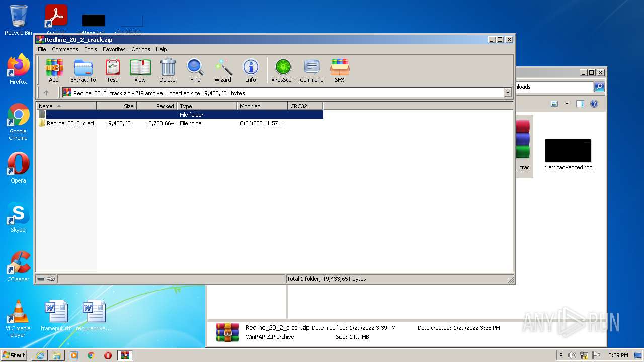The width and height of the screenshot is (644, 362).
Task: Open Recycle Bin on desktop
Action: click(18, 20)
